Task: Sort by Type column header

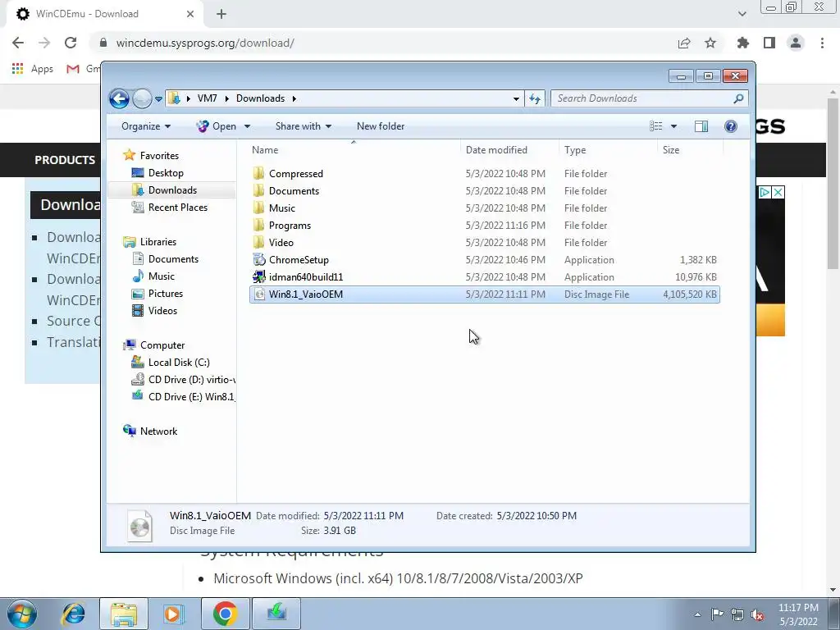Action: coord(608,150)
